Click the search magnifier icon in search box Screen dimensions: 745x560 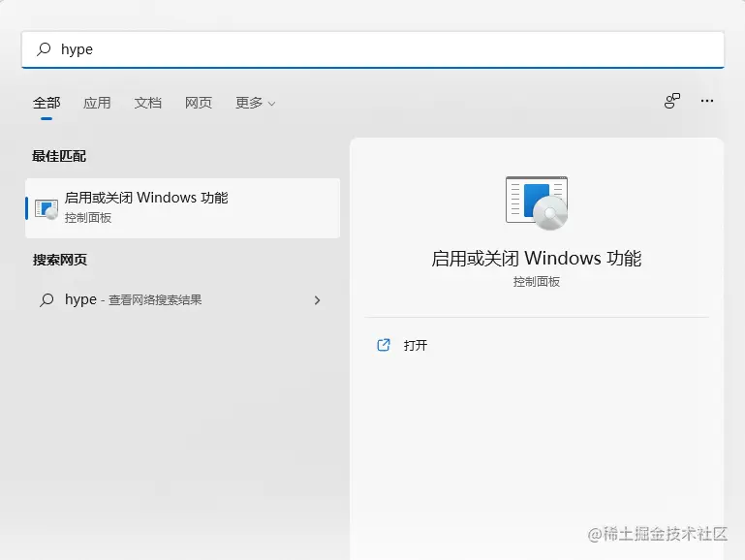(44, 48)
